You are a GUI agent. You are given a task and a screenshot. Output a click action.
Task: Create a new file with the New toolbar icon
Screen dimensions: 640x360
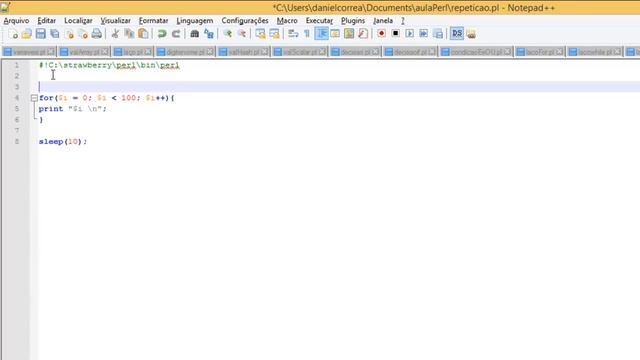click(13, 34)
